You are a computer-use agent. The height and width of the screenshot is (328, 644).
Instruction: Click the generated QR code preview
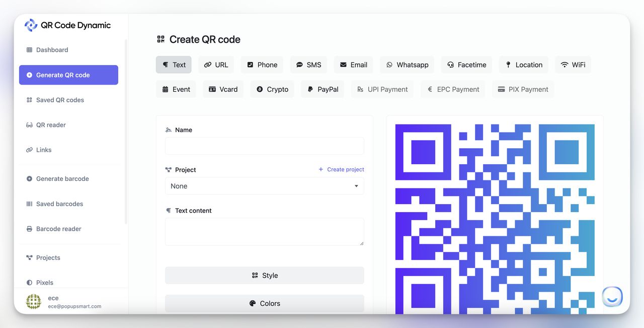point(495,217)
